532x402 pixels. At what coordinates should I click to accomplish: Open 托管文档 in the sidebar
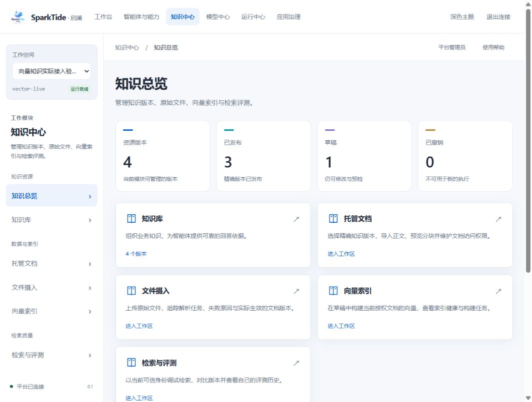(51, 263)
